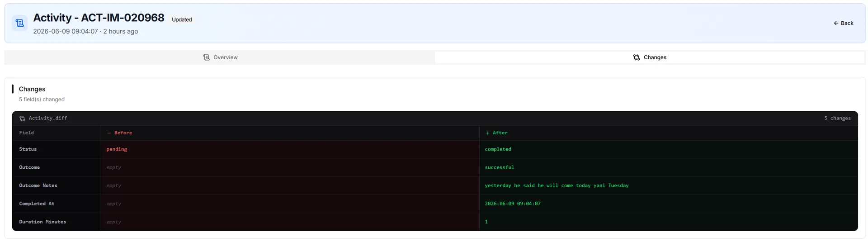Go back using the Back button

click(843, 23)
